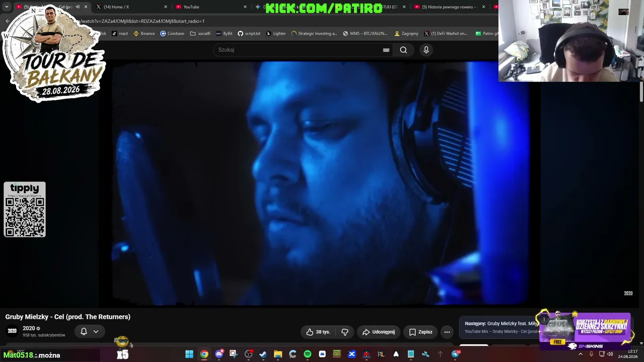Open the Windows Start menu
This screenshot has height=362, width=644.
pos(189,354)
